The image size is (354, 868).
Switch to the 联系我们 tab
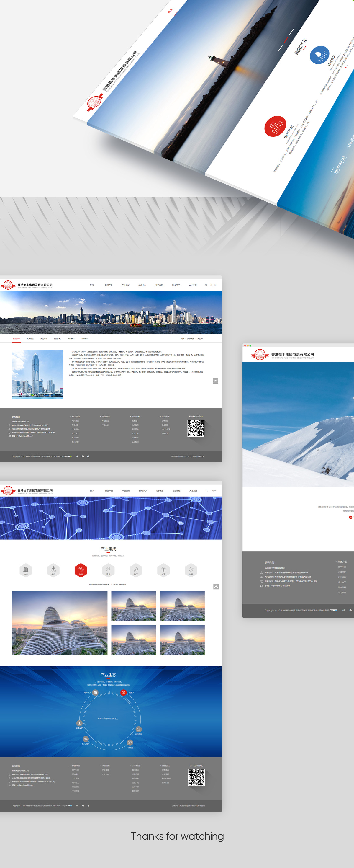click(x=85, y=338)
